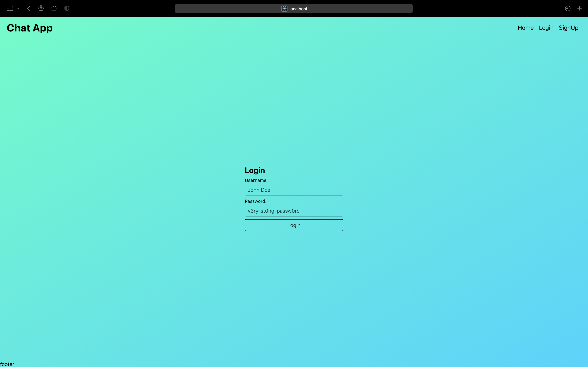Open the browser settings gear icon
This screenshot has height=367, width=588.
click(x=41, y=9)
